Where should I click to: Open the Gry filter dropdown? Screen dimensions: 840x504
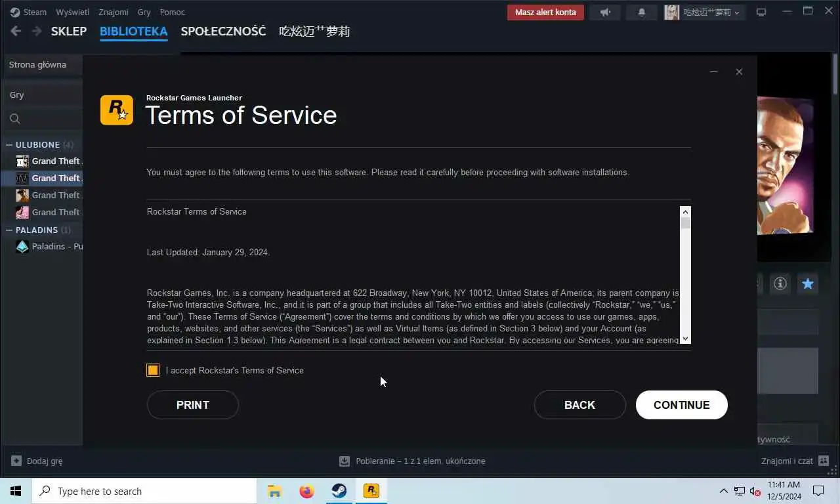tap(43, 94)
